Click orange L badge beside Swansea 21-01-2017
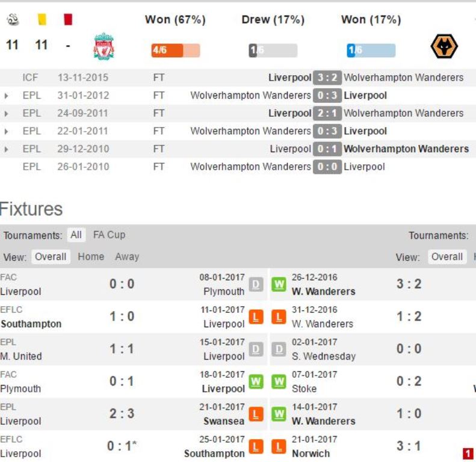 256,414
